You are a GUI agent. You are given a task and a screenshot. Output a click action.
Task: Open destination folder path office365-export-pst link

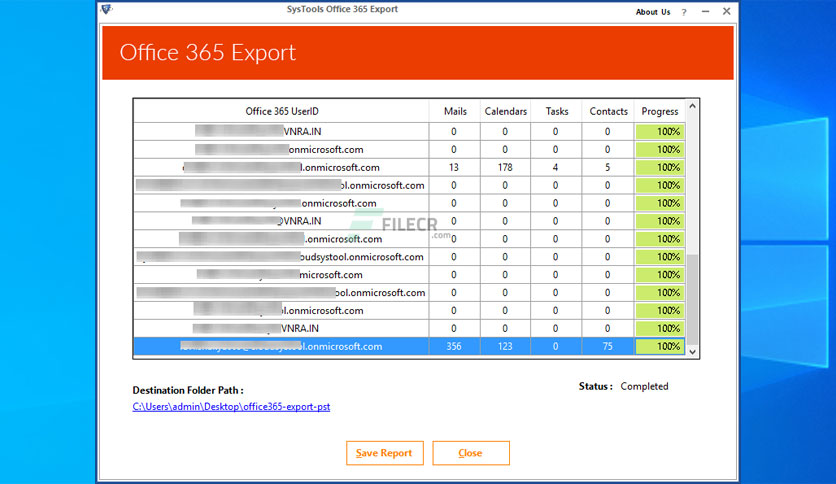231,407
